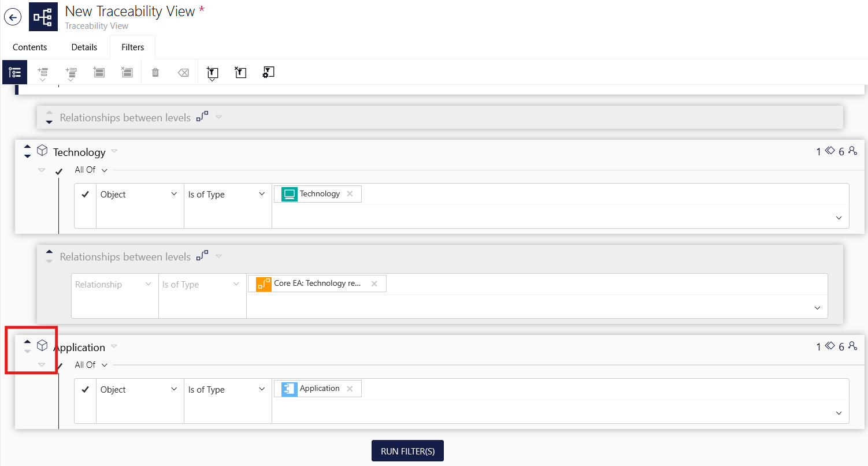868x466 pixels.
Task: Click the remove filter icon in the toolbar
Action: pos(240,72)
